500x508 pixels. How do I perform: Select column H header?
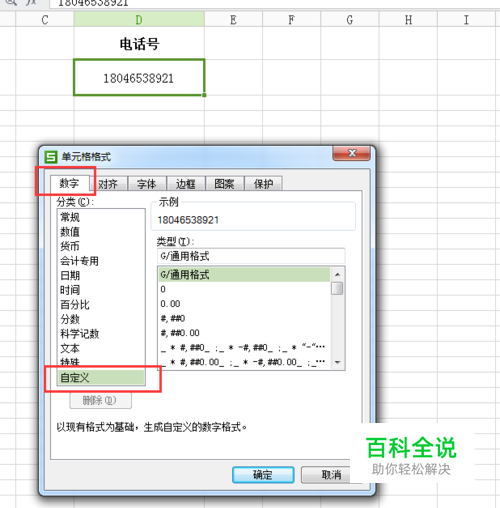click(408, 20)
